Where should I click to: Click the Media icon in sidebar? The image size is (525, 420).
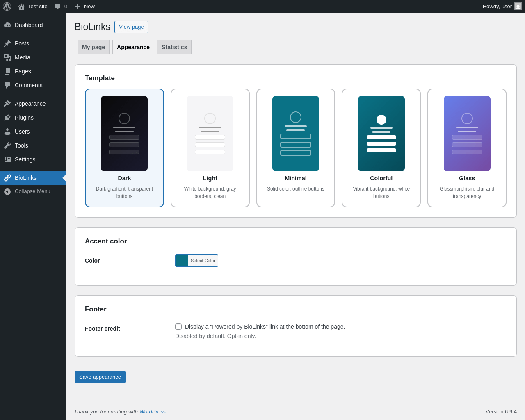point(7,57)
